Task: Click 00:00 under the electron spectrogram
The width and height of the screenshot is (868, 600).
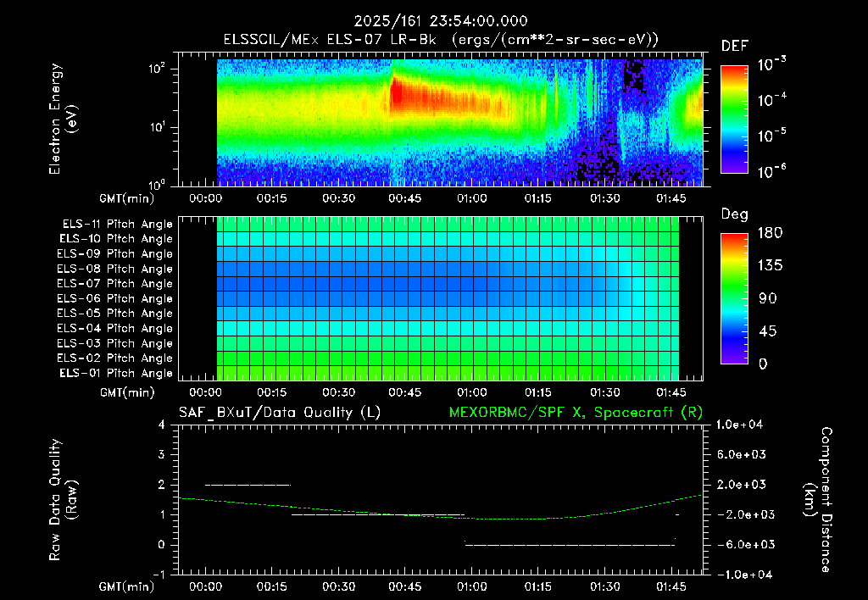Action: click(x=205, y=198)
